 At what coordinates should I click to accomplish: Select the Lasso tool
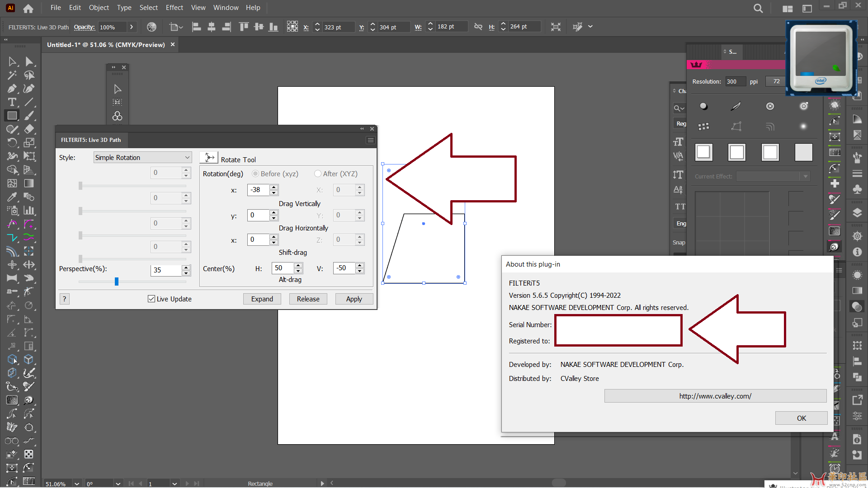pyautogui.click(x=29, y=75)
